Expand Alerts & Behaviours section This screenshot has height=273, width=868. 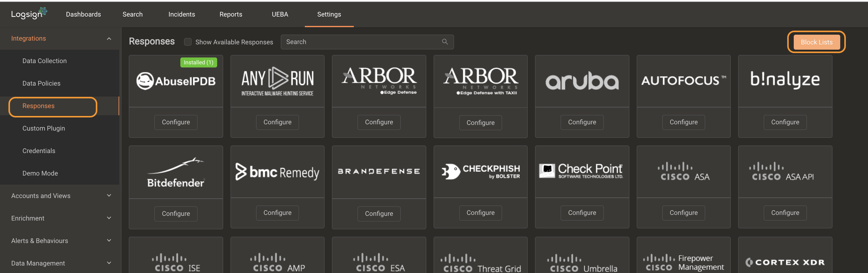pyautogui.click(x=109, y=241)
